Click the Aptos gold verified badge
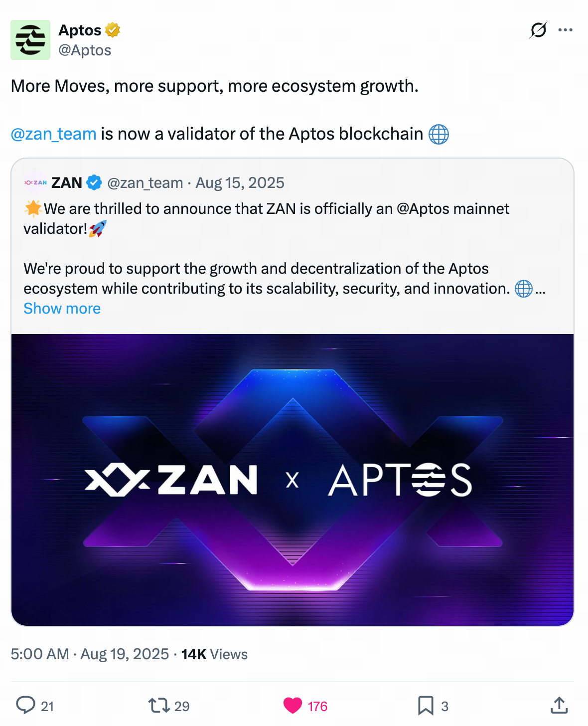588x726 pixels. click(x=113, y=30)
